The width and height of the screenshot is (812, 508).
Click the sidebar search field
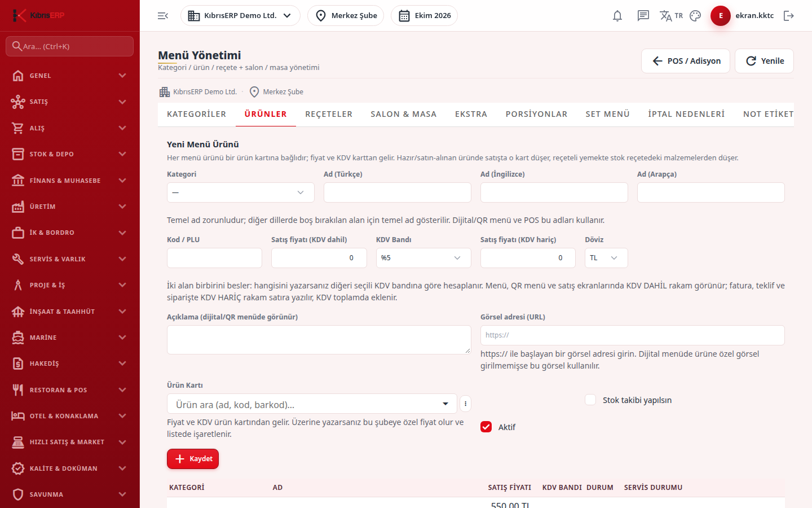pyautogui.click(x=70, y=46)
